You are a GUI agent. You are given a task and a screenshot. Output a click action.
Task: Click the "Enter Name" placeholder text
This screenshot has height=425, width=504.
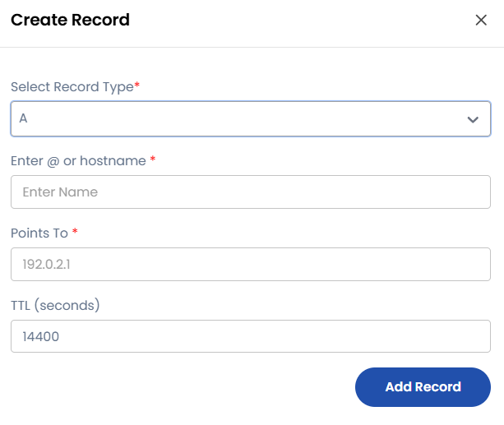tap(60, 192)
